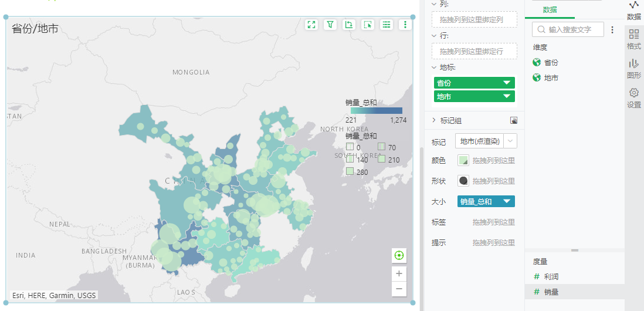Open the filter funnel tool on map
This screenshot has width=644, height=311.
330,25
